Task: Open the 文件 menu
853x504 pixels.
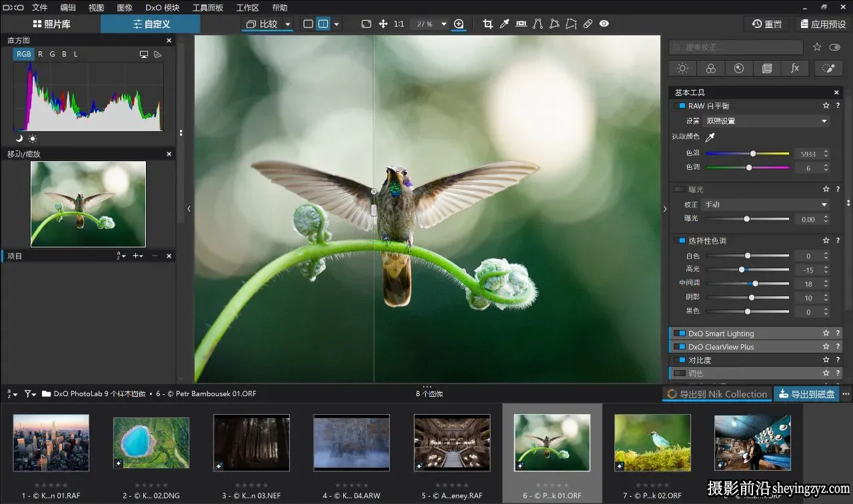Action: click(40, 7)
